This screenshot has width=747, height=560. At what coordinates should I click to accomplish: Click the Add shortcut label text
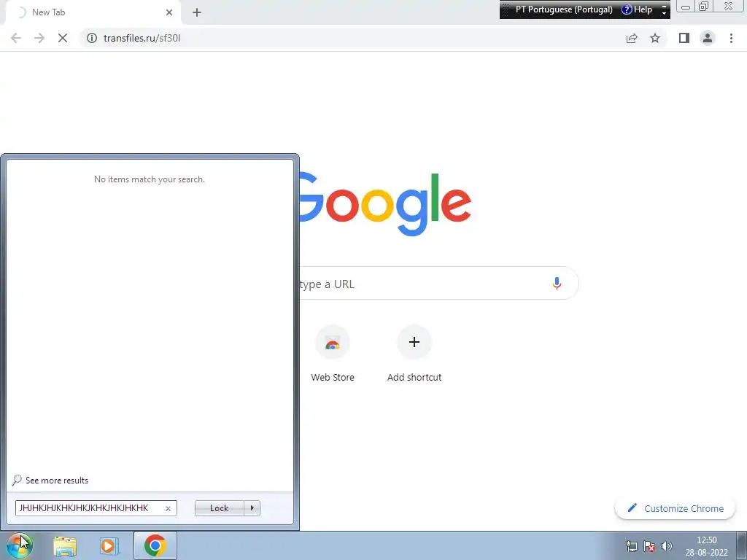[x=414, y=377]
